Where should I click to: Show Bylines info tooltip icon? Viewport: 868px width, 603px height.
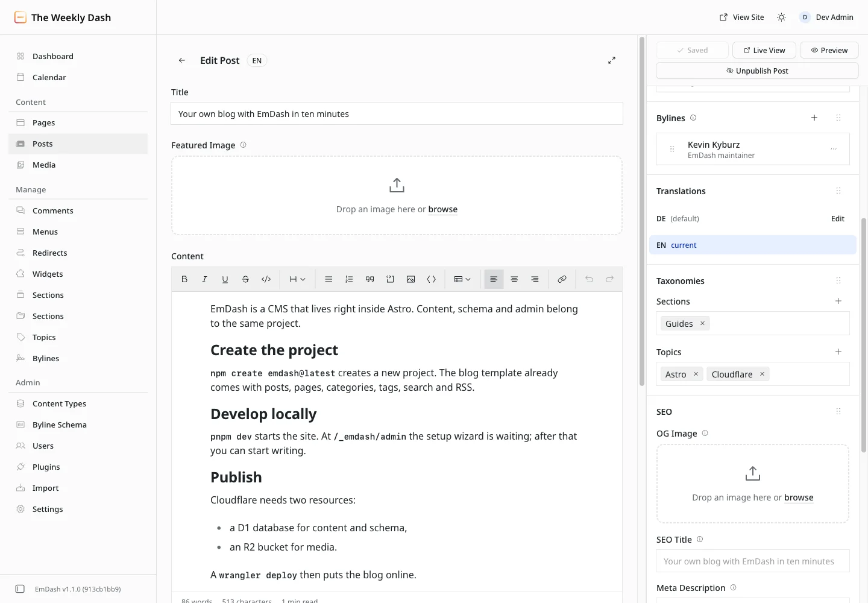click(693, 118)
